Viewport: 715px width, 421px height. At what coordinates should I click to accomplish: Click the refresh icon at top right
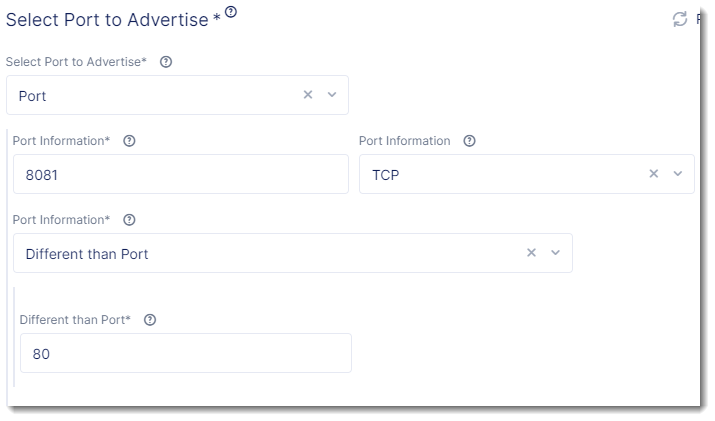pos(680,19)
